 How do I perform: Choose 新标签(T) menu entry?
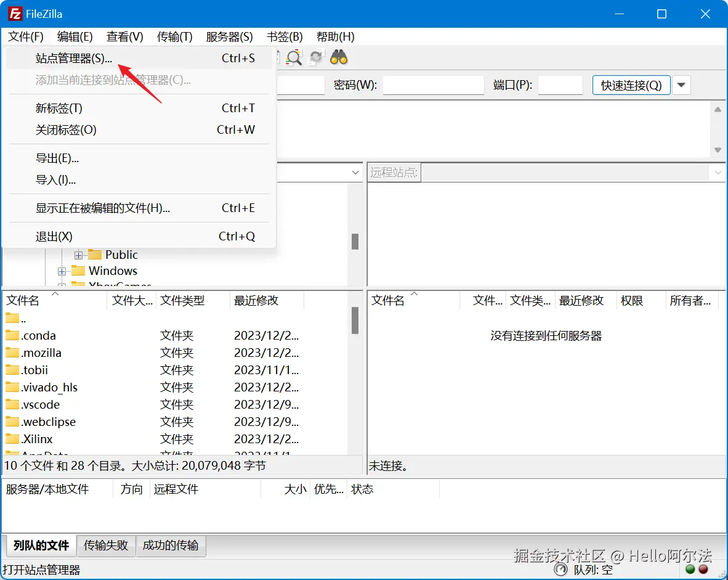(139, 108)
